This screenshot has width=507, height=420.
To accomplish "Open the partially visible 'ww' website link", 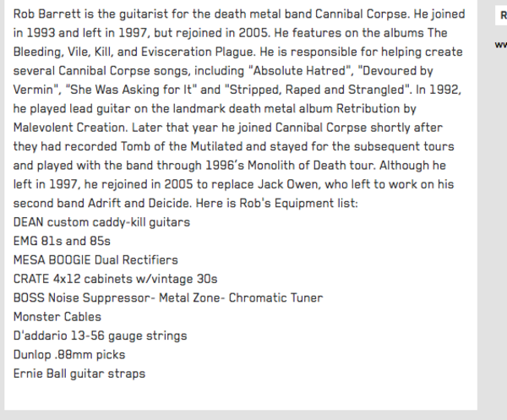I will pos(501,45).
